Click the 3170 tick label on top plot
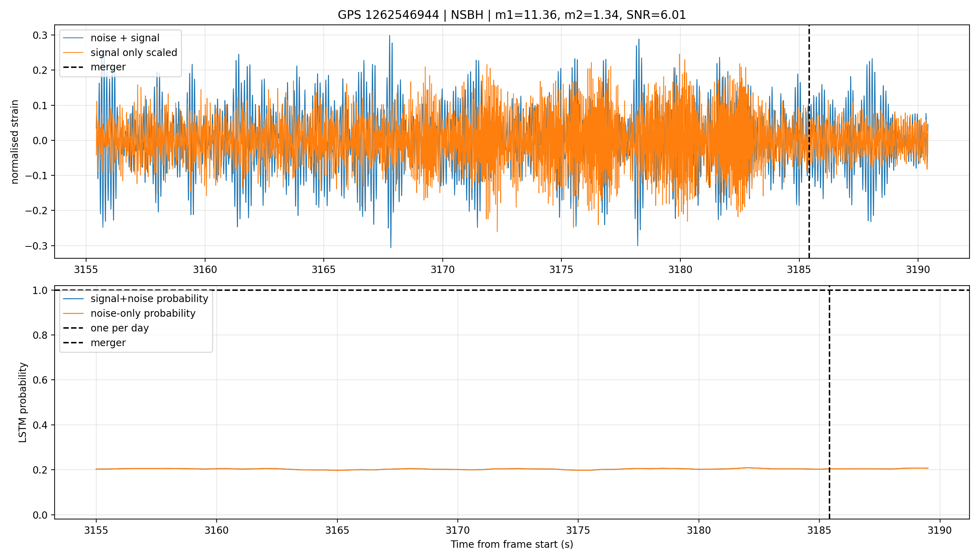 tap(442, 269)
